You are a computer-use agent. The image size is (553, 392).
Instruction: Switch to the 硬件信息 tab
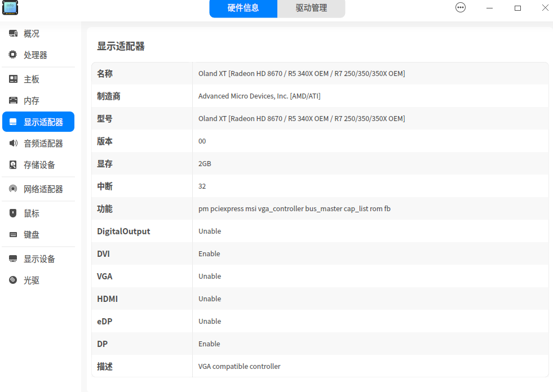point(243,8)
